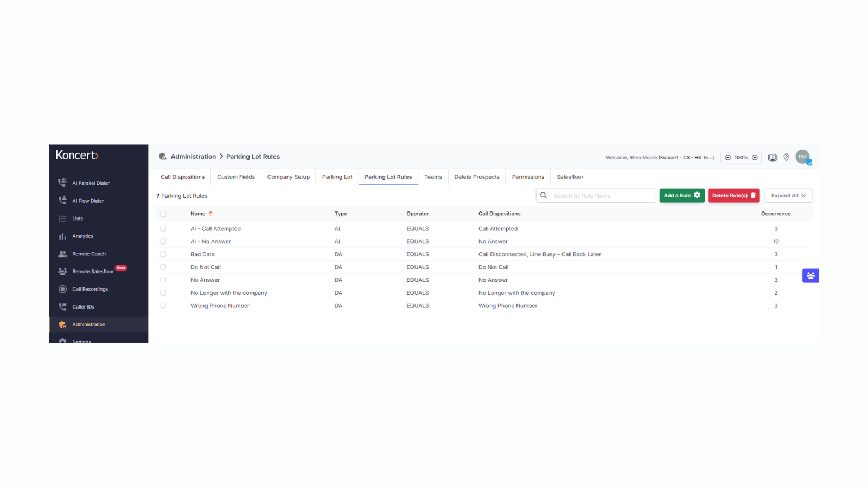
Task: Select the Wrong Phone Number rule checkbox
Action: click(163, 306)
